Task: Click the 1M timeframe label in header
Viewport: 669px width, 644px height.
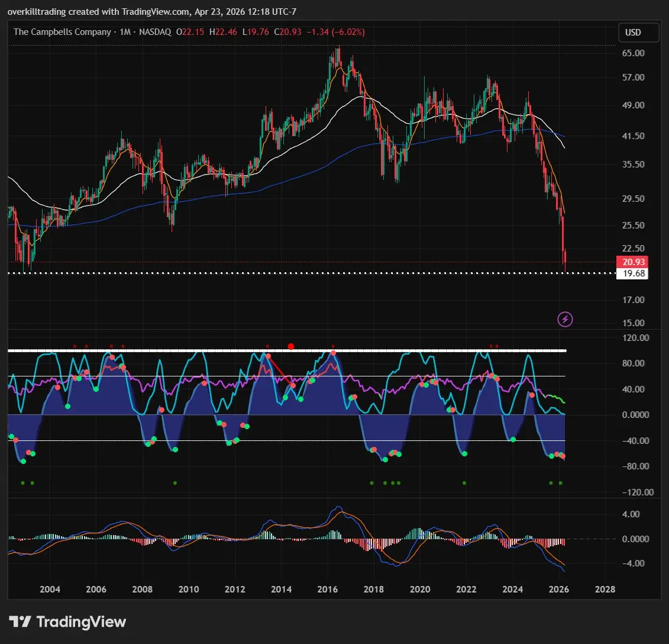Action: click(x=125, y=32)
